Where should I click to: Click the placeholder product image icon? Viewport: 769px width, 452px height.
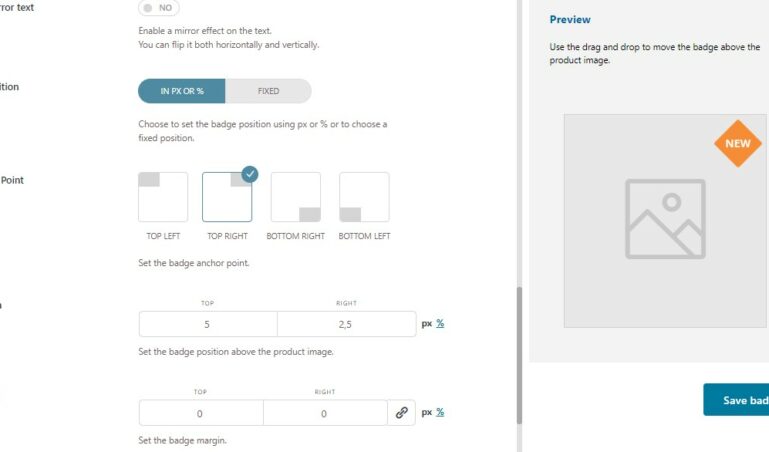coord(665,219)
